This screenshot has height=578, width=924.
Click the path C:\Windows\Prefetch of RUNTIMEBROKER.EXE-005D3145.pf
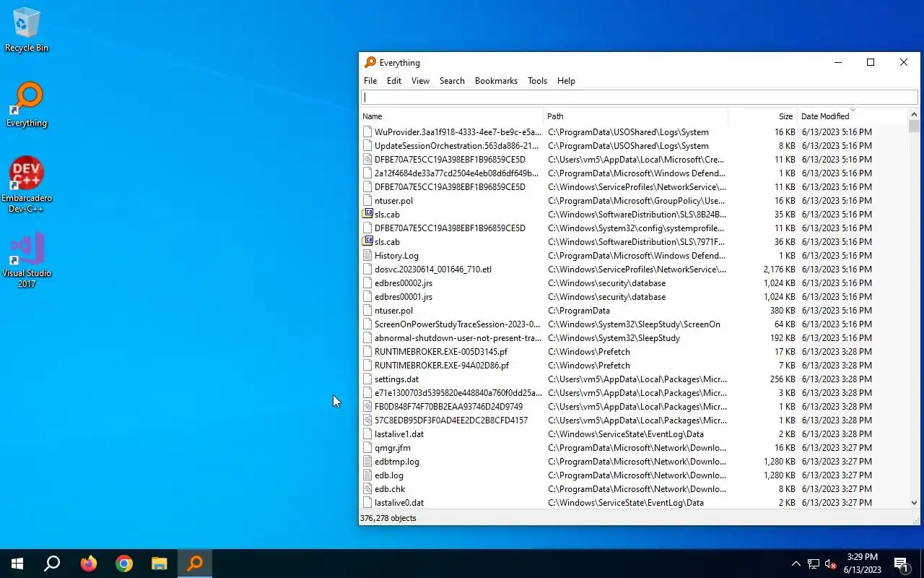coord(589,352)
